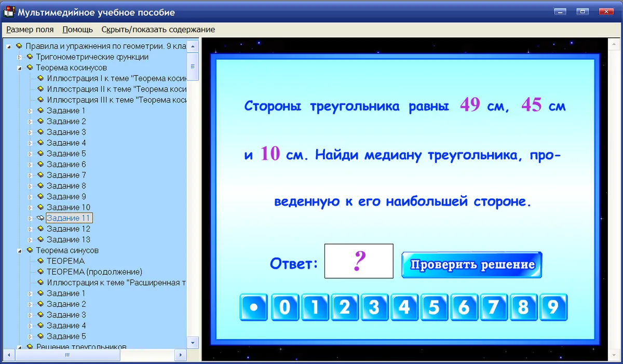Tap digit 8 on the answer keypad

(524, 307)
